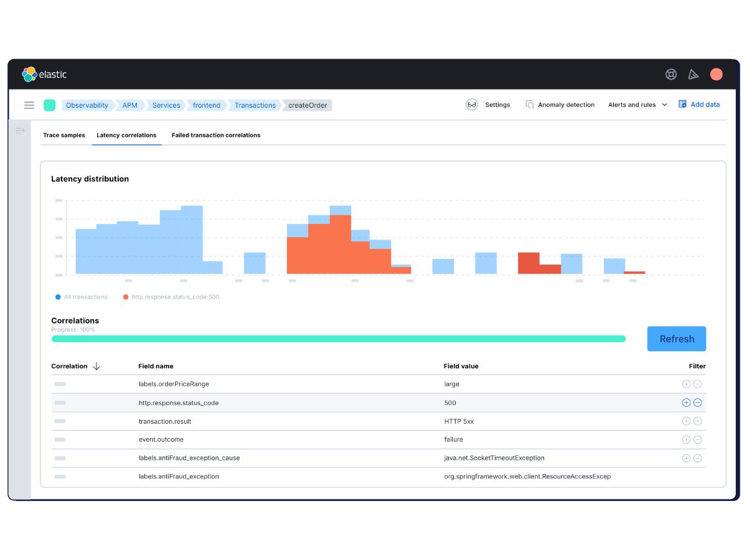Screen dimensions: 747x560
Task: Open the user avatar menu
Action: [716, 75]
